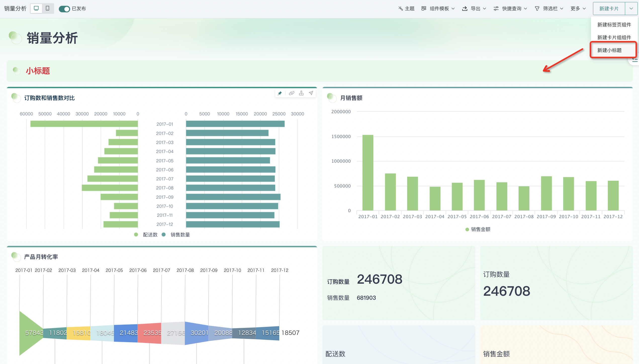Screen dimensions: 639x364
Task: Click the 组件模板 grid icon
Action: coord(424,9)
